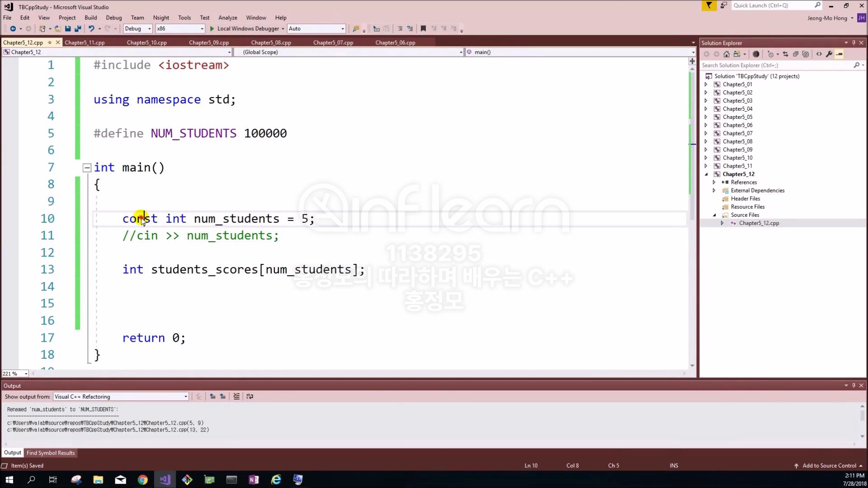Click Collapse All icon in Solution Explorer
The height and width of the screenshot is (488, 868).
tap(795, 54)
